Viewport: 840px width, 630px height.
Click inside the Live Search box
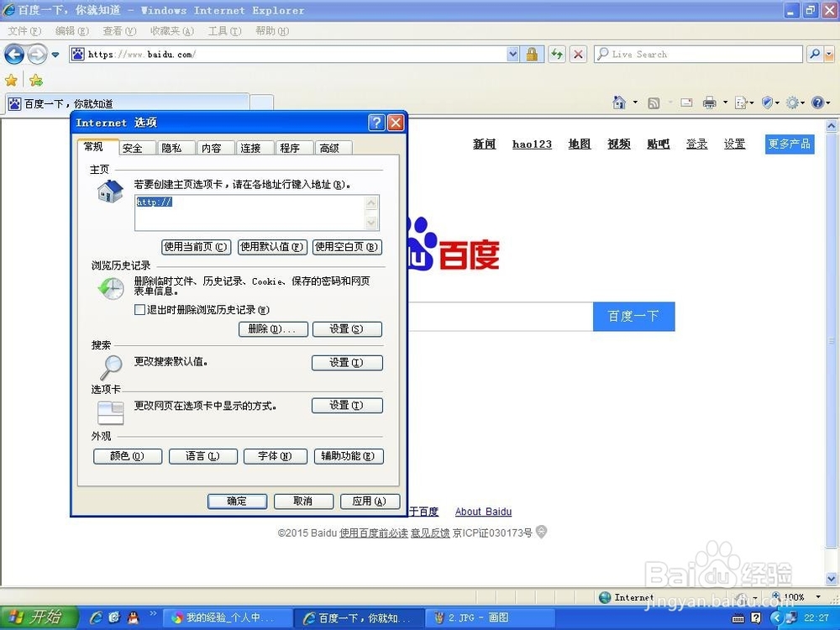pos(698,54)
